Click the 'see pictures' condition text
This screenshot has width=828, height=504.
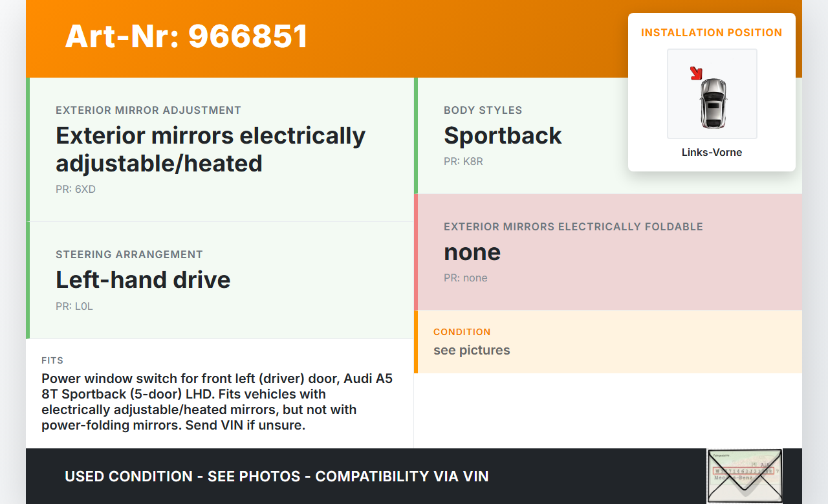[472, 350]
